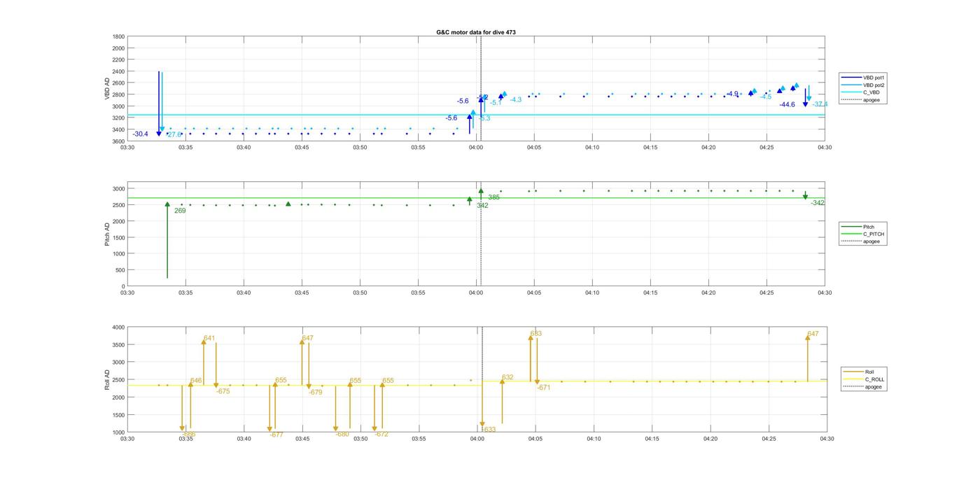This screenshot has height=485, width=980.
Task: Click the '385' pitch data label
Action: click(x=493, y=197)
